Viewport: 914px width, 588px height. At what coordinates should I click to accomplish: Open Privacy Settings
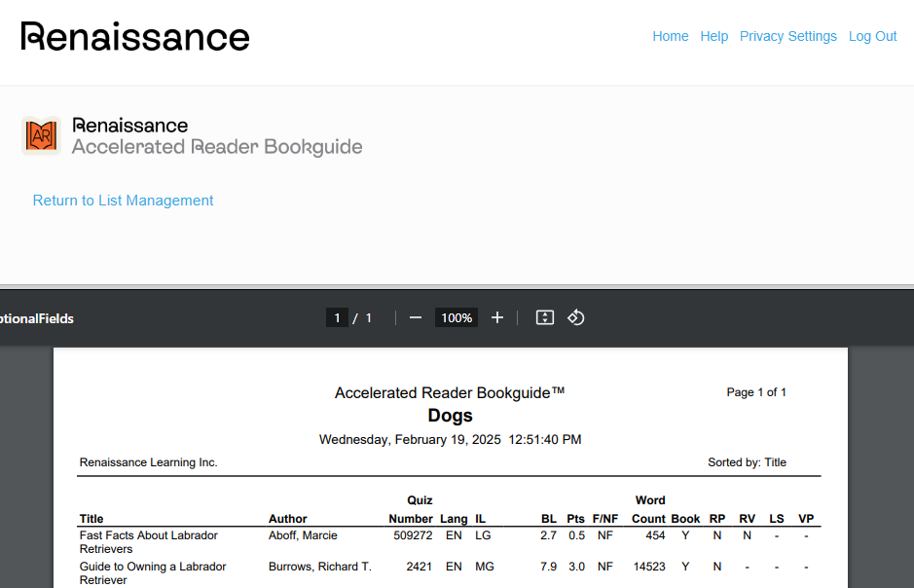pos(788,36)
